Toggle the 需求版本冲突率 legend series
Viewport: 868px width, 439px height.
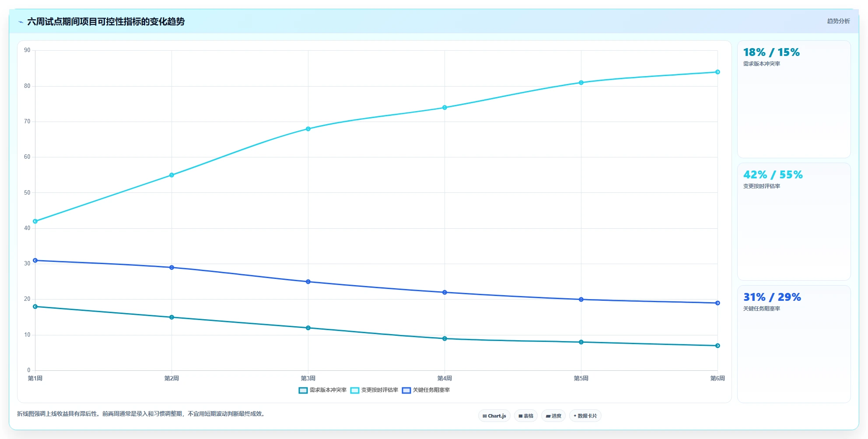[322, 390]
